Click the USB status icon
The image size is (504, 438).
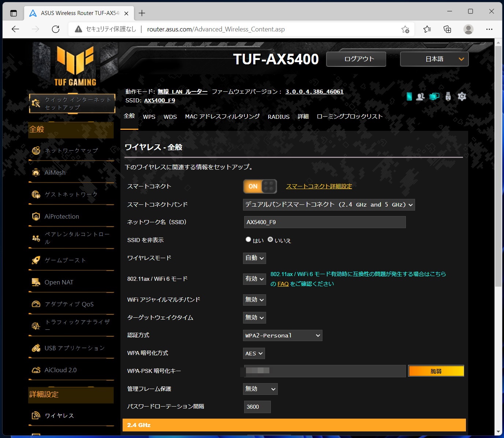[x=448, y=97]
